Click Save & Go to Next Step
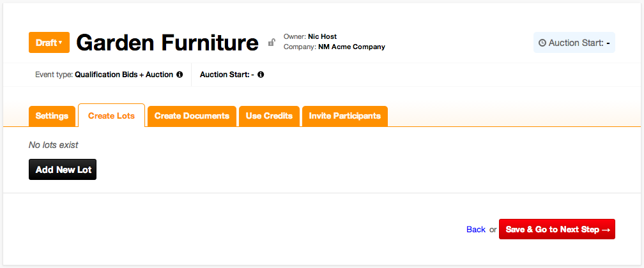This screenshot has width=644, height=268. [x=556, y=230]
